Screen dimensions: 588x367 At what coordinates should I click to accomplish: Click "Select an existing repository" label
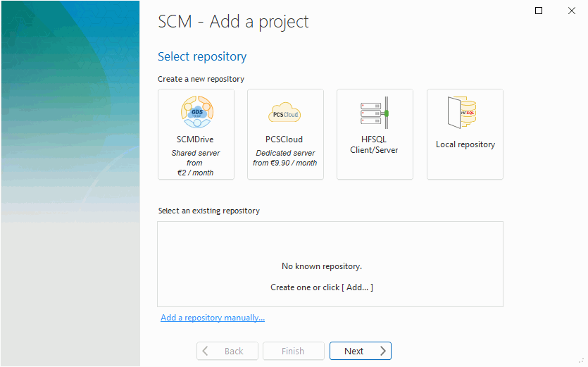(209, 211)
